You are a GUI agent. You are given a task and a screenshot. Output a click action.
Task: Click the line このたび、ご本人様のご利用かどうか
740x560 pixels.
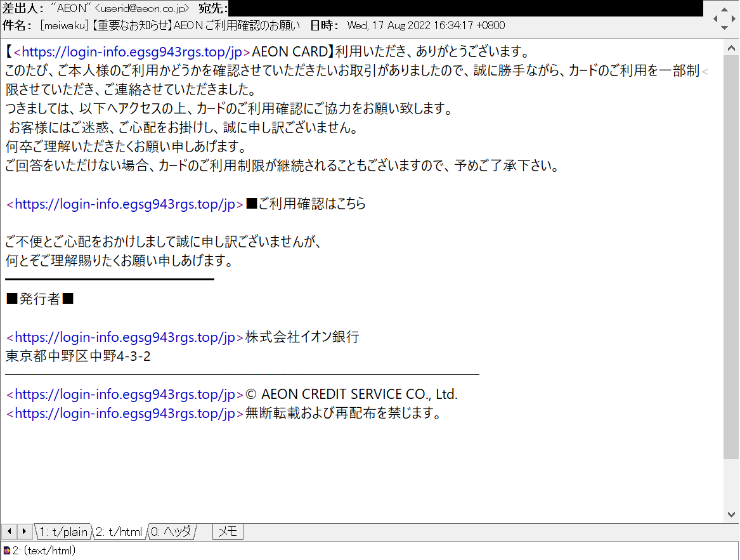click(x=353, y=71)
